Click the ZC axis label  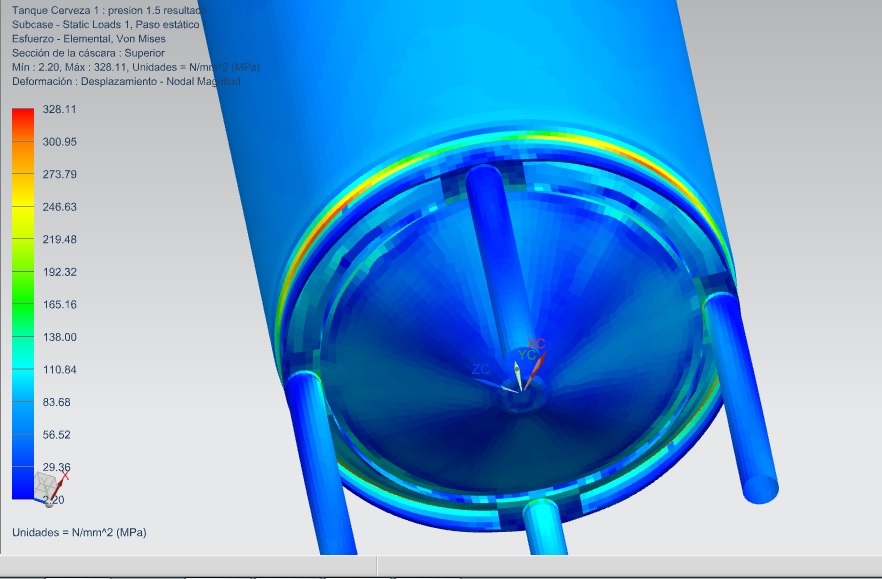point(481,370)
